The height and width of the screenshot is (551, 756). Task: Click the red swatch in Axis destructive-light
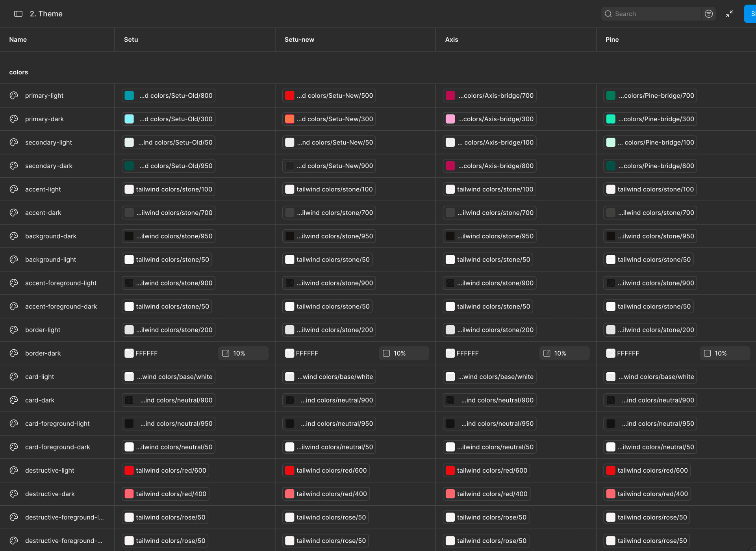click(x=450, y=470)
